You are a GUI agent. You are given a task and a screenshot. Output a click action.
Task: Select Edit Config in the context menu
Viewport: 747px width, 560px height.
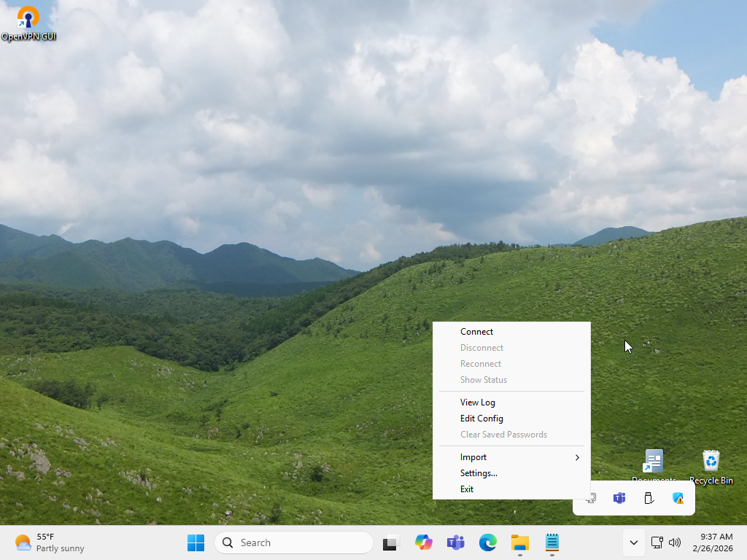[x=511, y=419]
